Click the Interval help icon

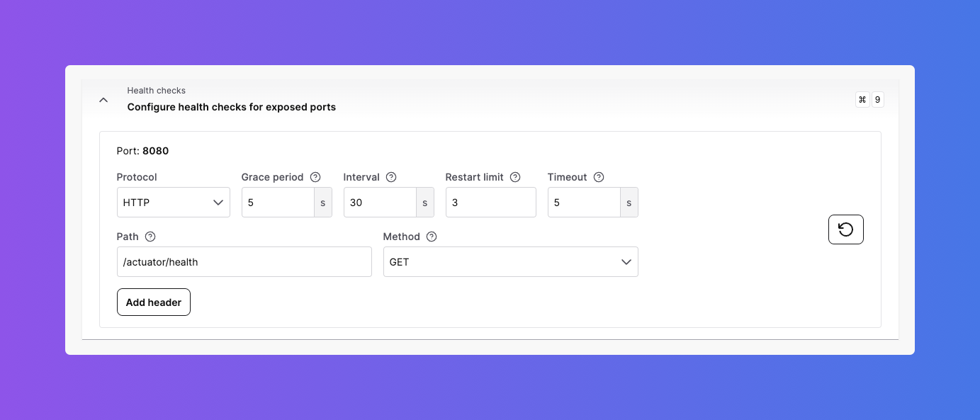391,177
